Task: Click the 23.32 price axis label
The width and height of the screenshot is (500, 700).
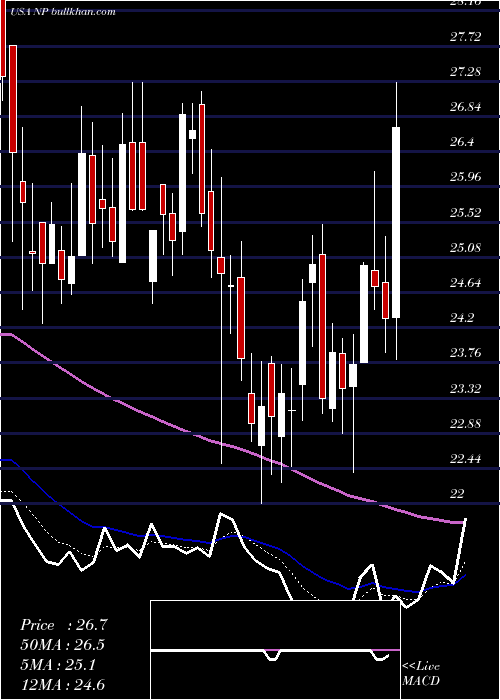Action: [x=466, y=388]
